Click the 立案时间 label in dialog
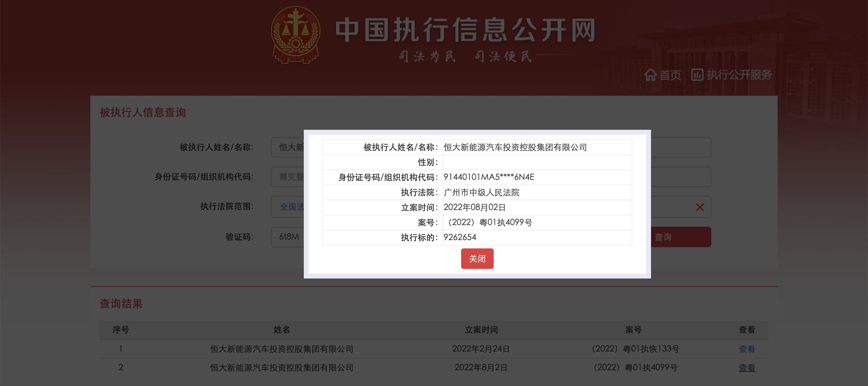The height and width of the screenshot is (386, 868). pyautogui.click(x=420, y=207)
